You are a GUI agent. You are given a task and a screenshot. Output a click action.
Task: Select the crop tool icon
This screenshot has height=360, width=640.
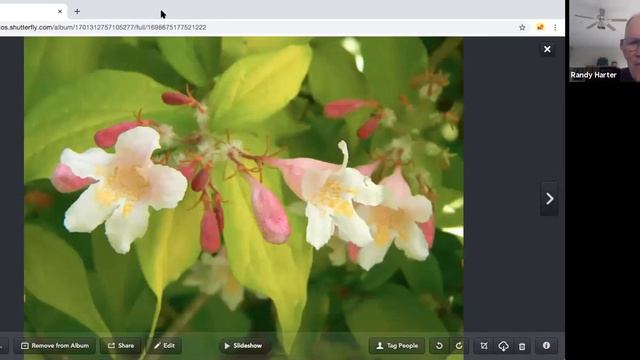484,346
